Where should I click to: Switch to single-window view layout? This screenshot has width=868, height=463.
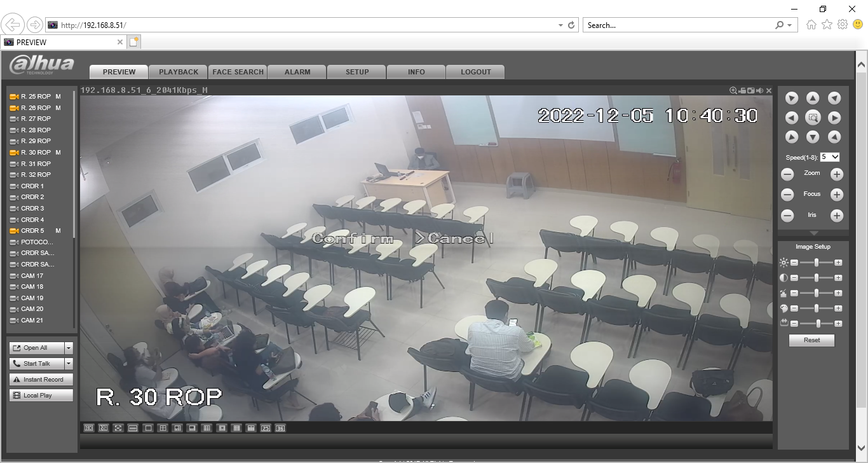(x=148, y=428)
